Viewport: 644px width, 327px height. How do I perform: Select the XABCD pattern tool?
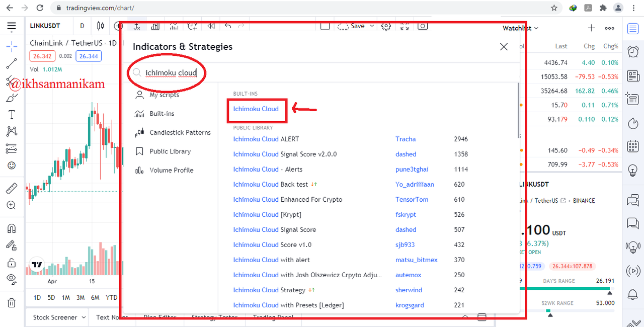click(x=12, y=131)
